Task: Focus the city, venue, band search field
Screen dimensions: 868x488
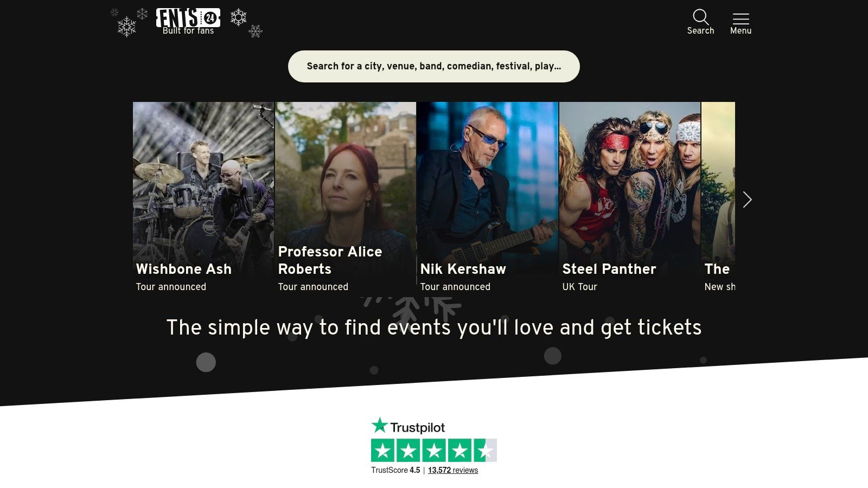Action: (434, 66)
